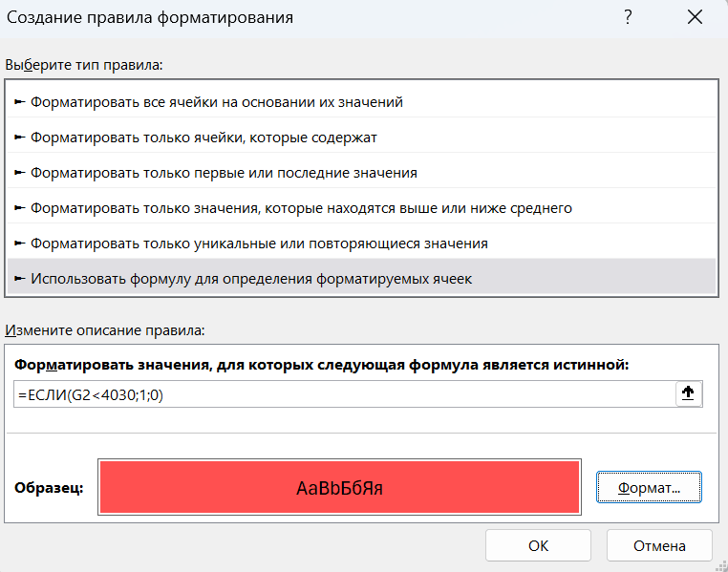Open the help question mark in title bar
This screenshot has height=572, width=728.
pyautogui.click(x=628, y=17)
